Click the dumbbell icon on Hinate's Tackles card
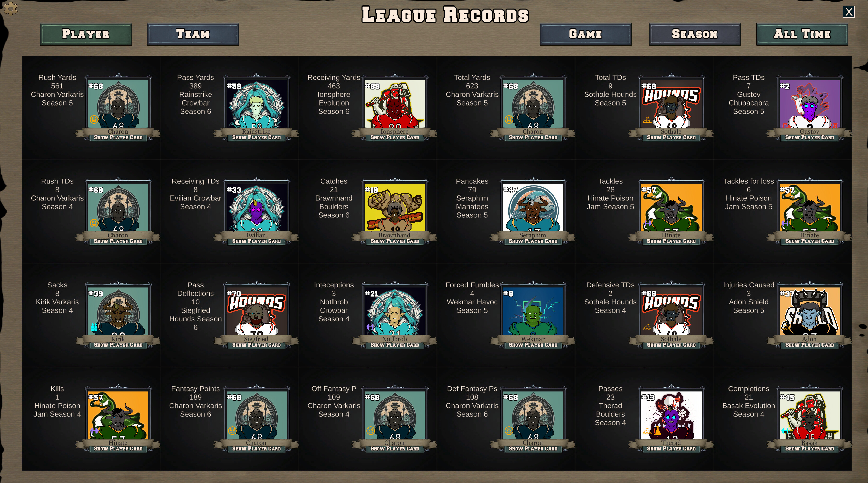 [647, 223]
